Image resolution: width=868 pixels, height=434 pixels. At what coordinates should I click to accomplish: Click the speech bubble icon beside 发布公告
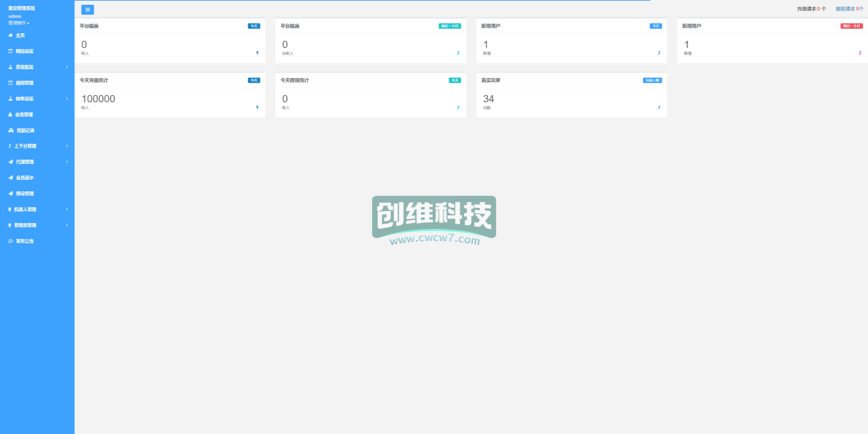(11, 241)
